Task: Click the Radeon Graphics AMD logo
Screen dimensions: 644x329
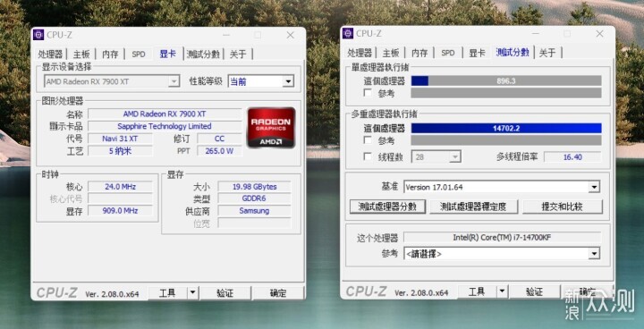Action: pyautogui.click(x=271, y=127)
